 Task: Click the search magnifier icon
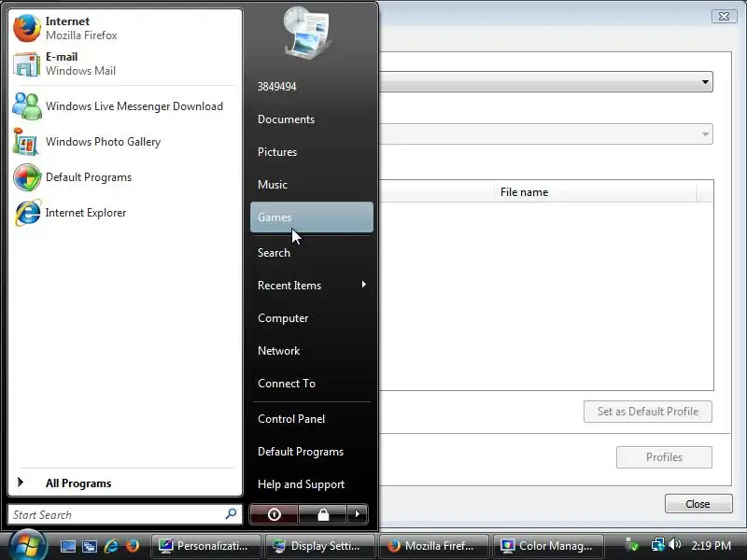tap(231, 514)
